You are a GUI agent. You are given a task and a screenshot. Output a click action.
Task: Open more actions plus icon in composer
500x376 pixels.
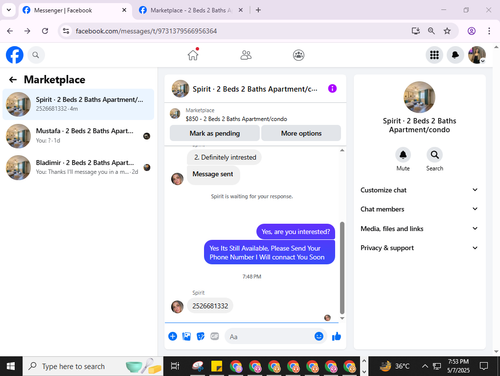[172, 336]
